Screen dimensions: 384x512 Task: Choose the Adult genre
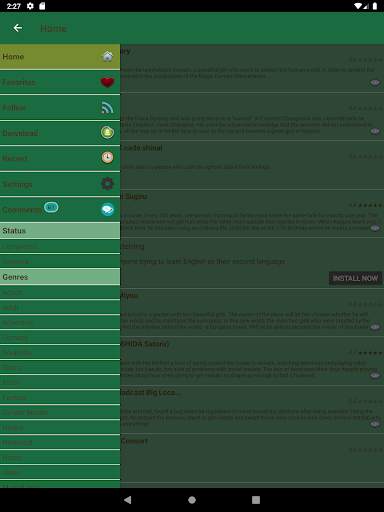60,308
